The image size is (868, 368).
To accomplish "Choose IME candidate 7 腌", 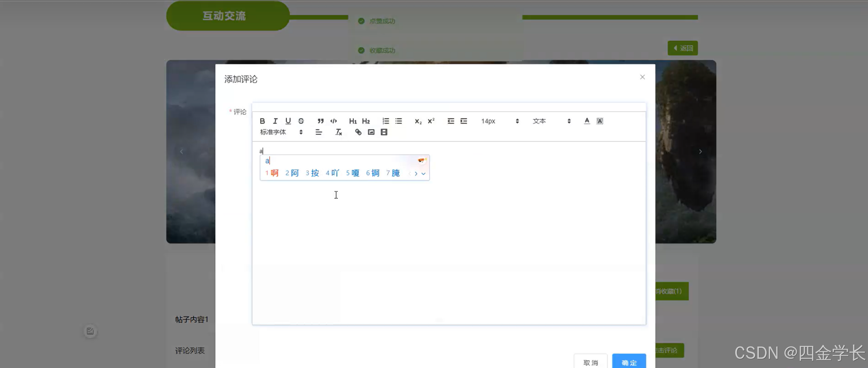I will pos(393,173).
